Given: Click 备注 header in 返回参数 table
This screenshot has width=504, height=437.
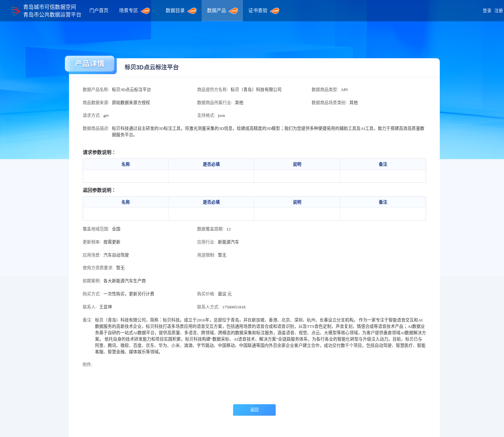Looking at the screenshot, I should (383, 202).
